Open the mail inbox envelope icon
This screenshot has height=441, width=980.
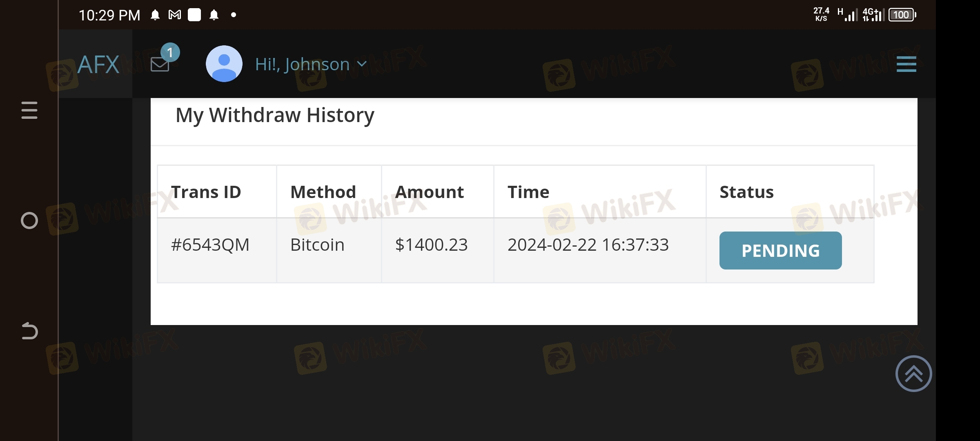click(x=160, y=65)
